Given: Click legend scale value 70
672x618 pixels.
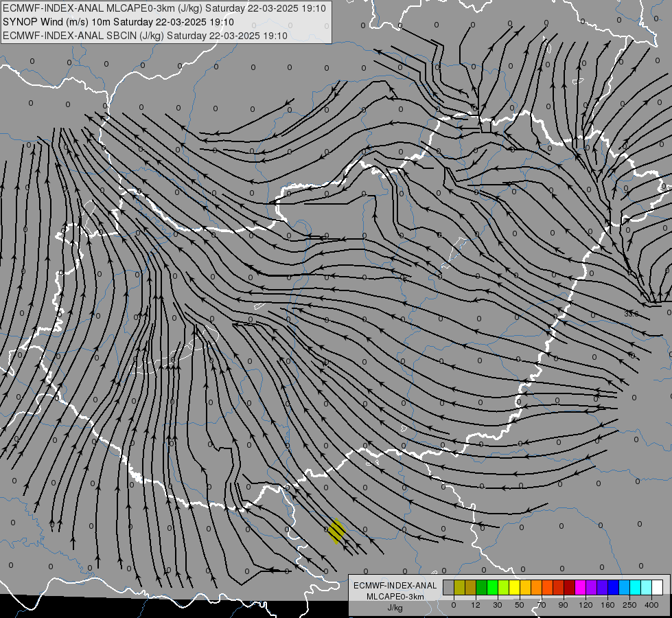Looking at the screenshot, I should click(542, 605).
